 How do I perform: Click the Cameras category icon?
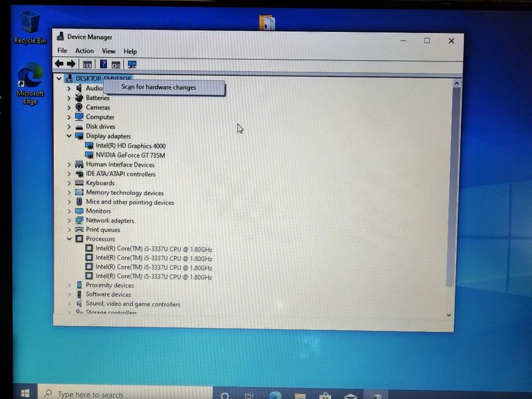(x=79, y=107)
